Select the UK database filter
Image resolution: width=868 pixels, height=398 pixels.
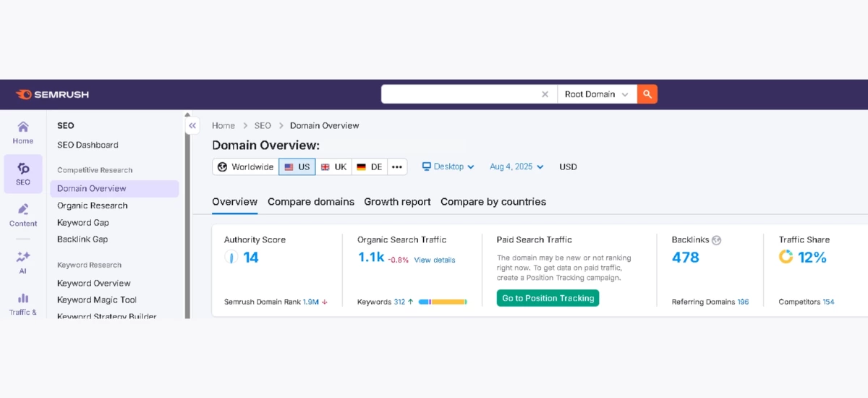pyautogui.click(x=334, y=166)
